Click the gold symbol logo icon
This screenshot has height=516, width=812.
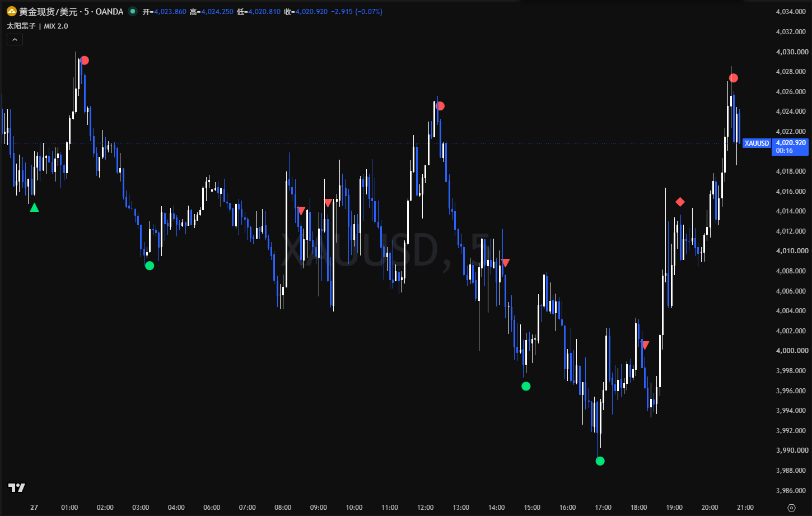click(x=11, y=11)
